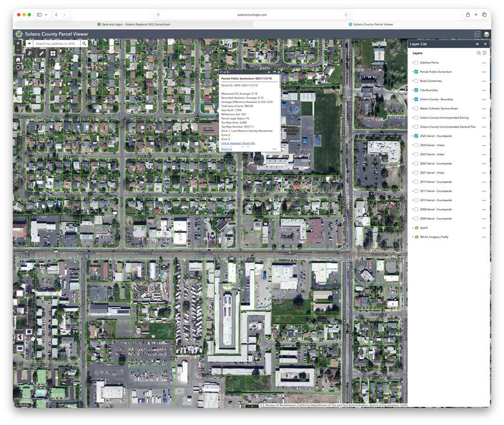Open search source dropdown arrow
504x425 pixels.
[29, 43]
